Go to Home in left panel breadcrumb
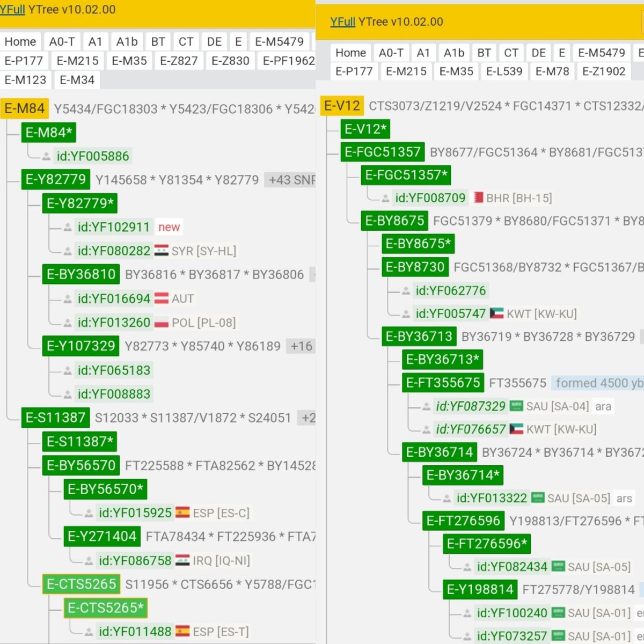644x644 pixels. (x=20, y=42)
